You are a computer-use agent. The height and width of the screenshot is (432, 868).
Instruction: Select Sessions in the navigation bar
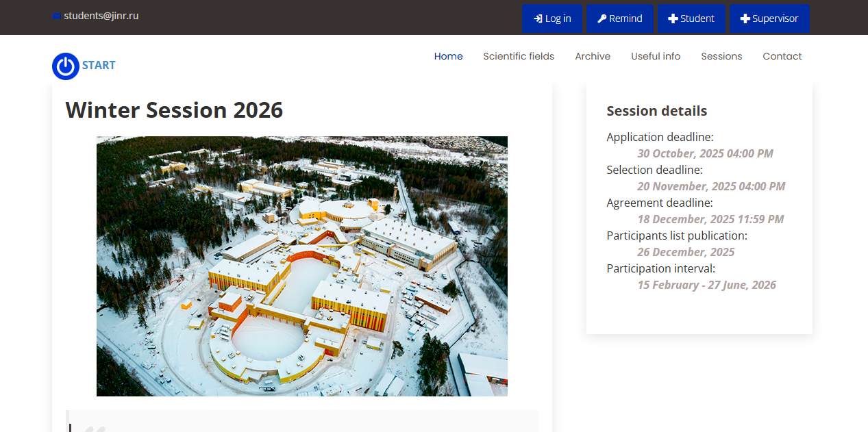(721, 56)
